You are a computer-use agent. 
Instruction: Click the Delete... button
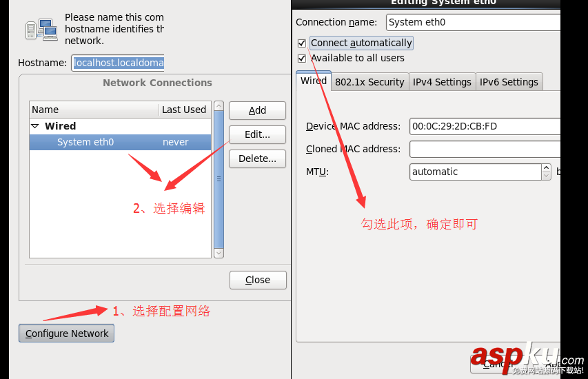click(x=257, y=158)
